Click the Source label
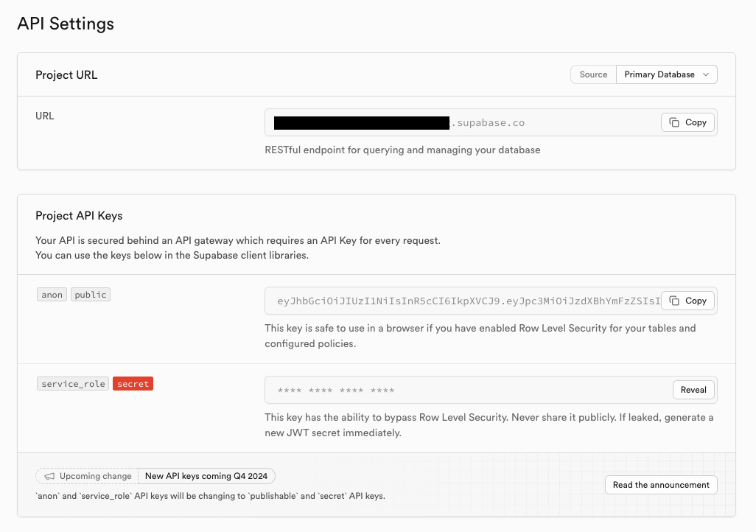Screen dimensions: 756x532 593,74
